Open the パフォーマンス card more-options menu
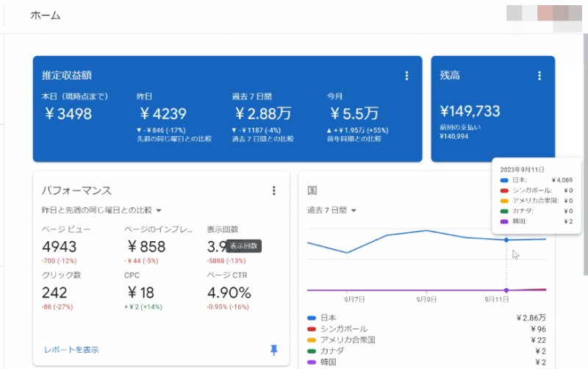The height and width of the screenshot is (369, 588). [274, 190]
